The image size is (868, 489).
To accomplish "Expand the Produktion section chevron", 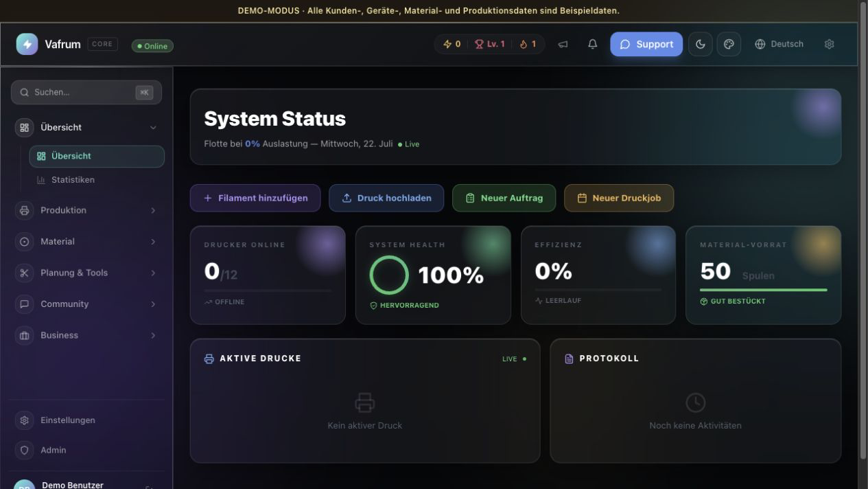I will 153,211.
